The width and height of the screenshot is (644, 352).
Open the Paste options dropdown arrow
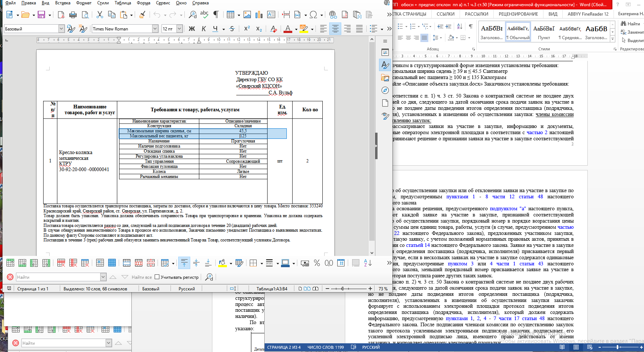(131, 15)
